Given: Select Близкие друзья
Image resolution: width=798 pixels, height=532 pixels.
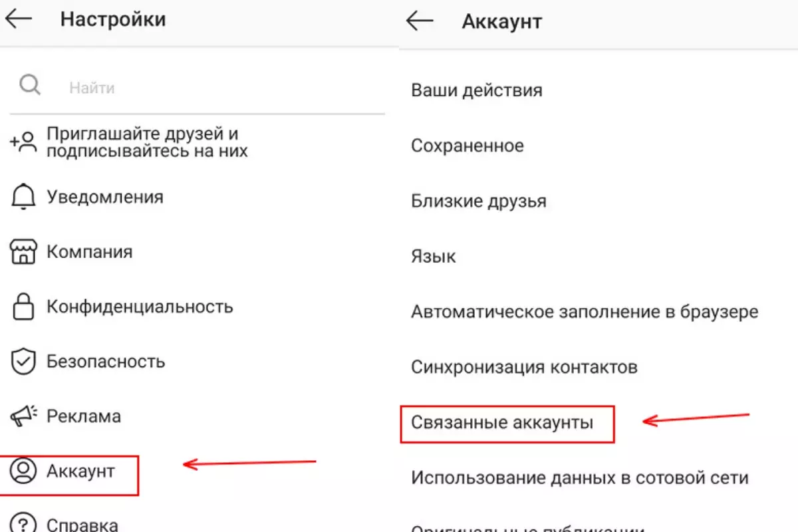Looking at the screenshot, I should 480,201.
